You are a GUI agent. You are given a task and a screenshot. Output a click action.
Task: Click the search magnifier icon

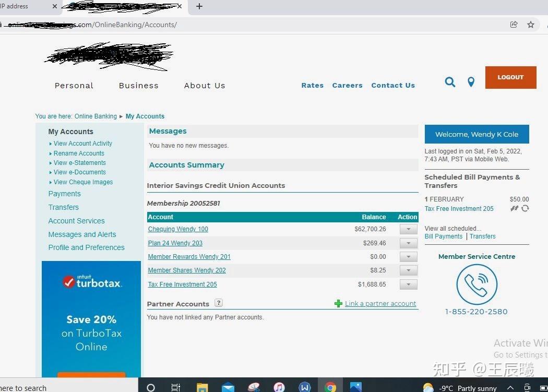[450, 82]
